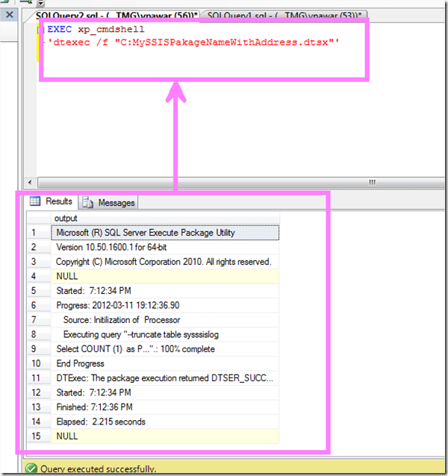Select the DTExec package execution returned cell
The height and width of the screenshot is (476, 448).
pos(165,378)
